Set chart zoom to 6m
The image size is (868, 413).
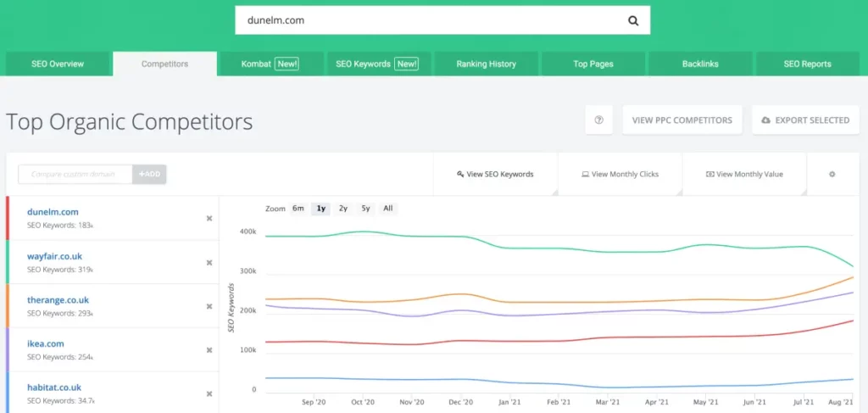[x=298, y=209]
